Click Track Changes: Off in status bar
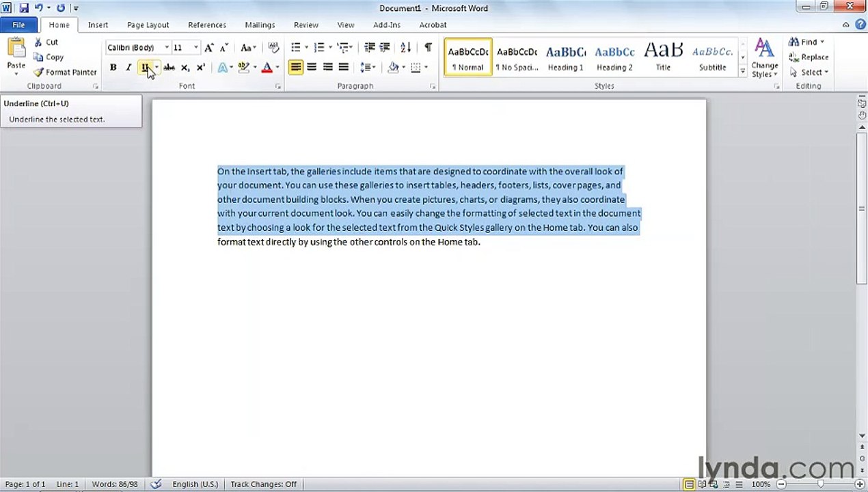The width and height of the screenshot is (868, 492). (x=263, y=484)
